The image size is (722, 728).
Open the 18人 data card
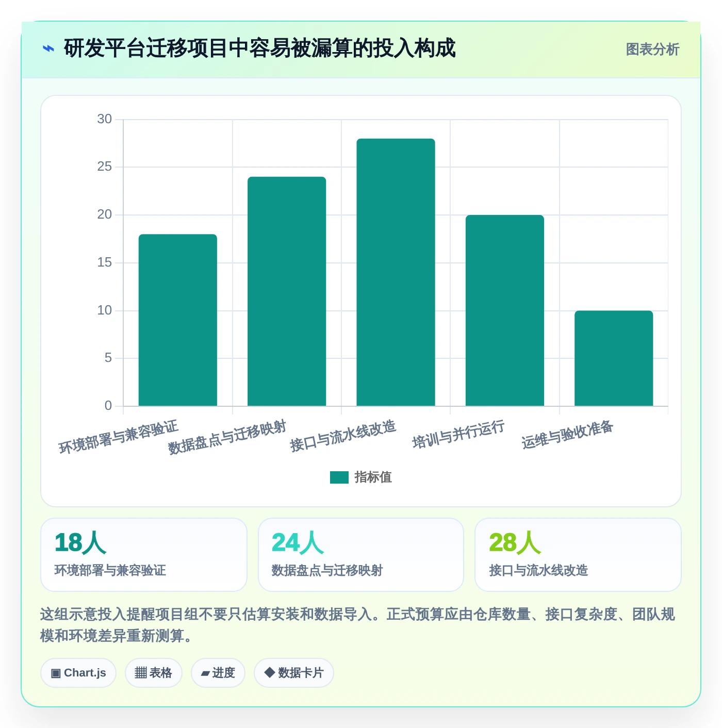click(x=144, y=555)
